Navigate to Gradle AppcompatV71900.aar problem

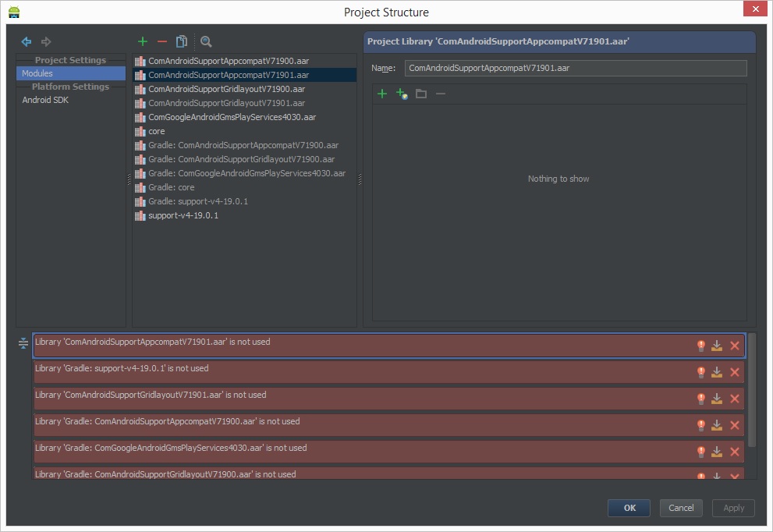coord(717,425)
